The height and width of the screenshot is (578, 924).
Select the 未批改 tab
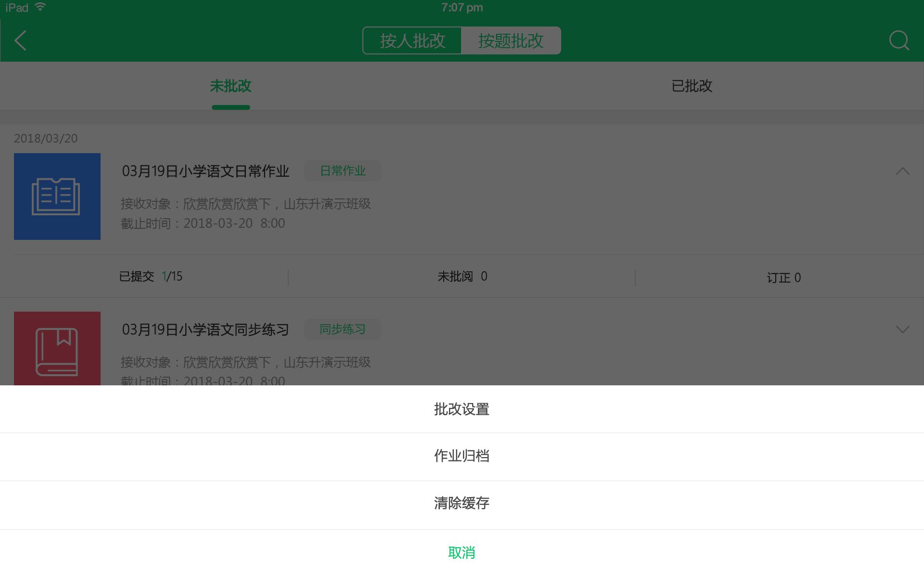click(231, 86)
